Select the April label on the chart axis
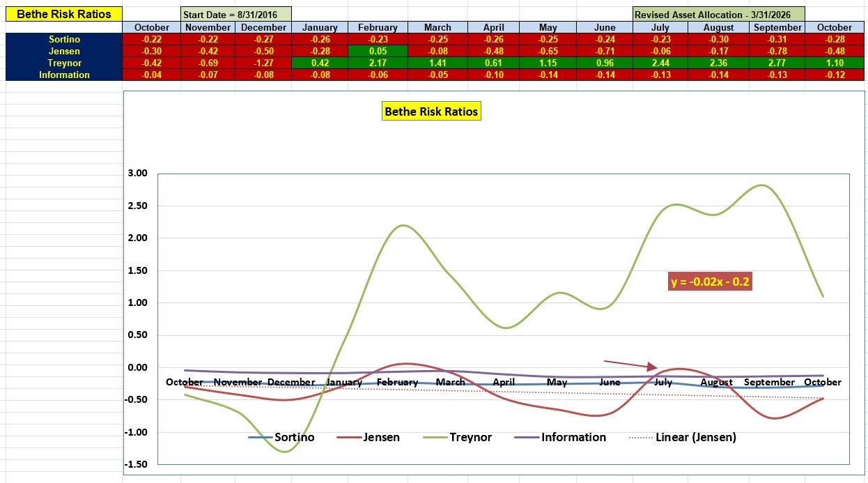 (504, 382)
